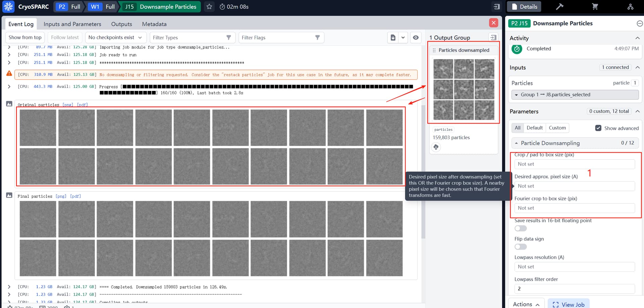Click the event log download icon
The height and width of the screenshot is (308, 644).
pos(393,38)
